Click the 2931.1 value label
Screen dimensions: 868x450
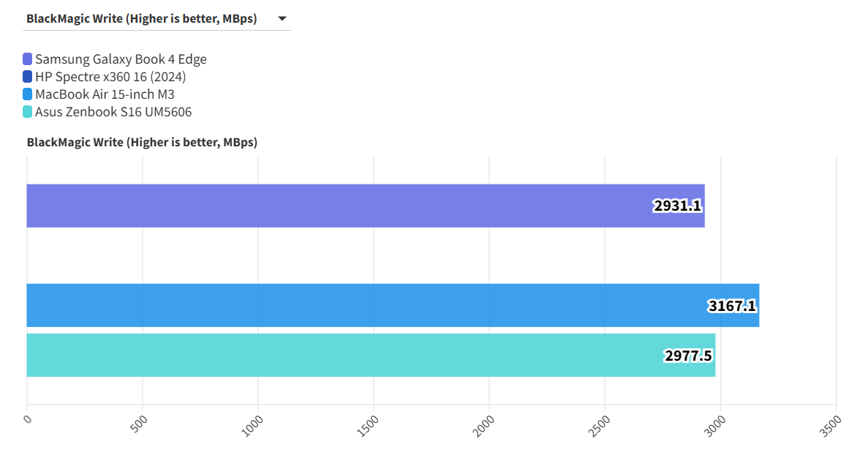[677, 206]
